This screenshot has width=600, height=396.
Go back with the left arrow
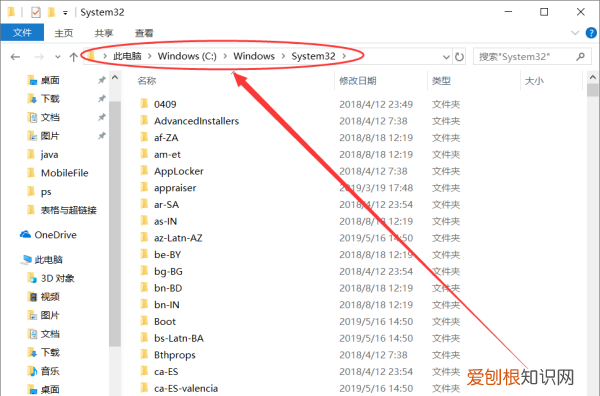click(15, 57)
